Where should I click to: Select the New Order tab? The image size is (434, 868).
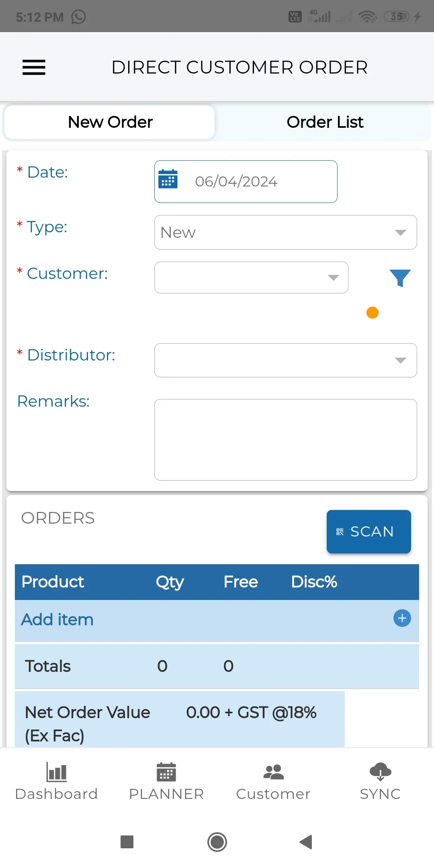pyautogui.click(x=110, y=122)
